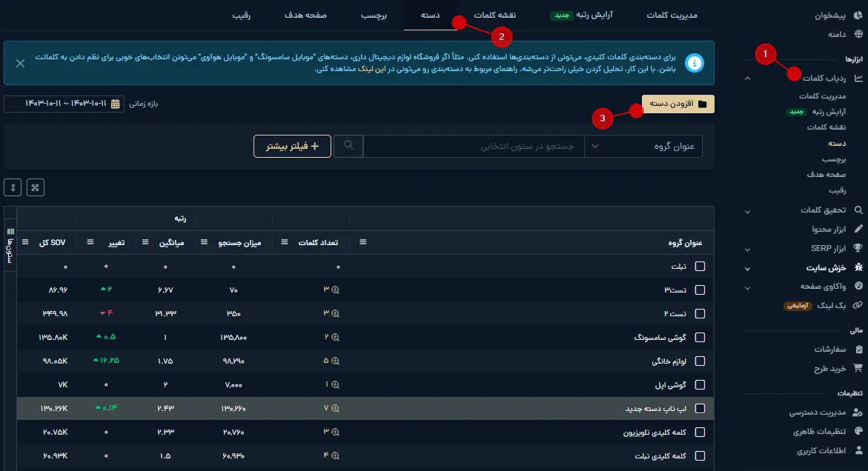Click the دامنه globe icon in sidebar

coord(858,34)
